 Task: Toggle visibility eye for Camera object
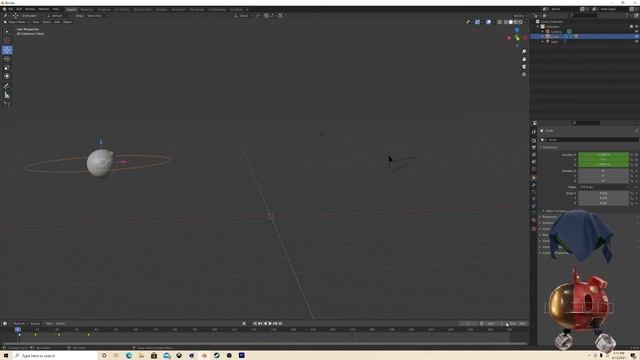click(636, 31)
